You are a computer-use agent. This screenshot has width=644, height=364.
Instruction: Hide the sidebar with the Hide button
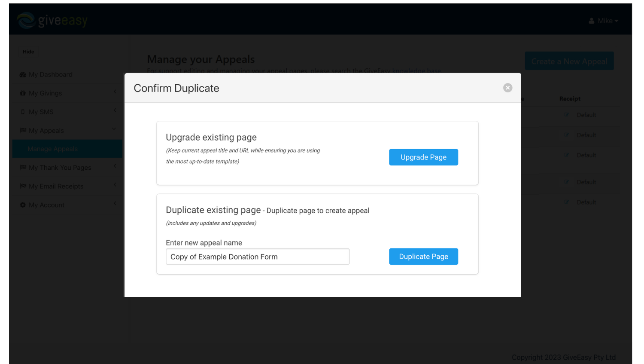28,51
